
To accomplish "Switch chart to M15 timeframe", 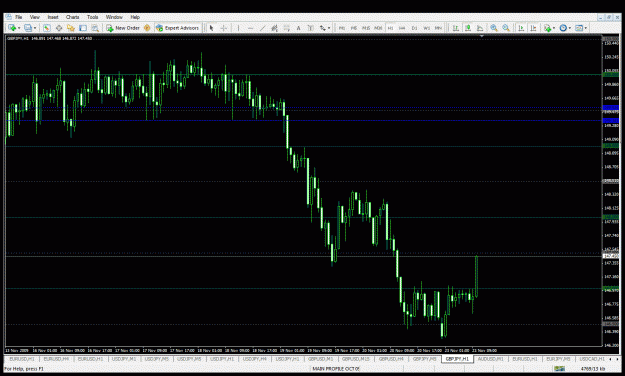I will (366, 28).
